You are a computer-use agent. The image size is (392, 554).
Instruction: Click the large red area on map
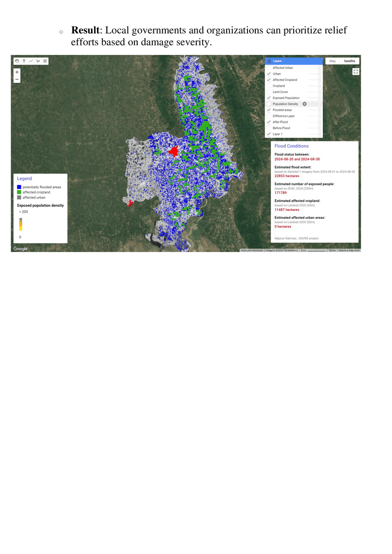click(174, 151)
